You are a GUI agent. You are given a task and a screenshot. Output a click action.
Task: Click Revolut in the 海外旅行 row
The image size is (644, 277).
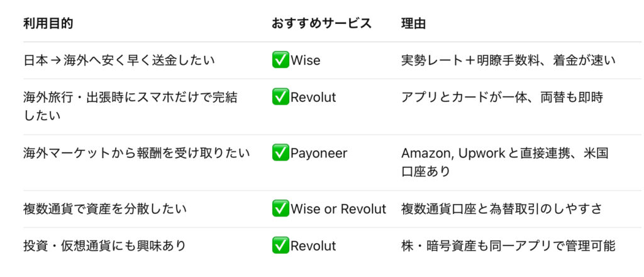tap(313, 98)
